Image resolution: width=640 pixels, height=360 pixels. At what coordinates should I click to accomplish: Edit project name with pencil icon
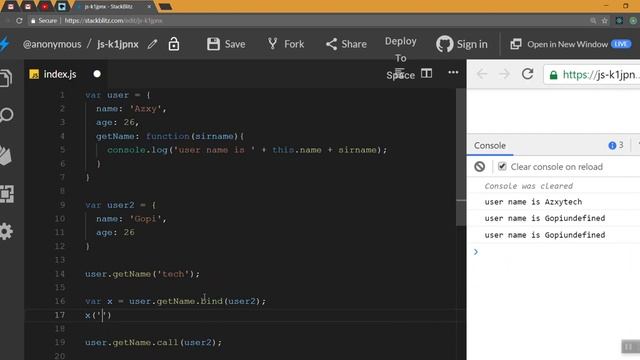coord(153,44)
